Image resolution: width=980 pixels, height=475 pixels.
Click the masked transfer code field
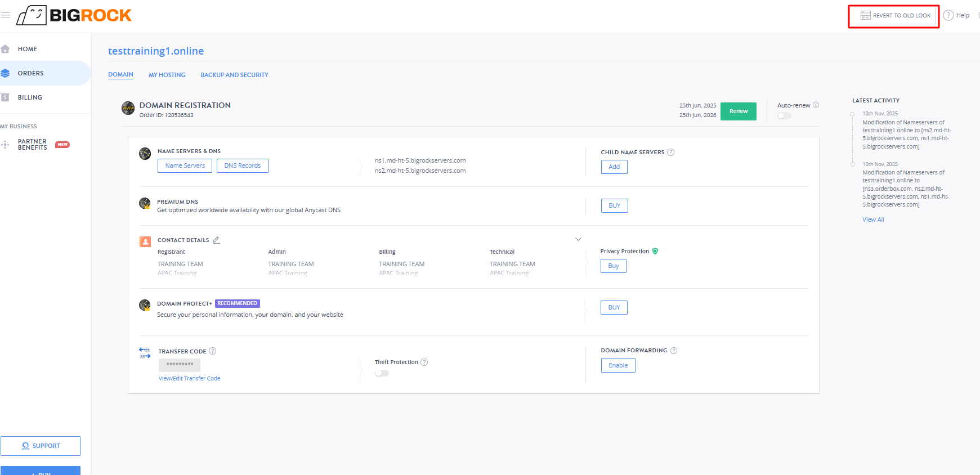pyautogui.click(x=180, y=365)
